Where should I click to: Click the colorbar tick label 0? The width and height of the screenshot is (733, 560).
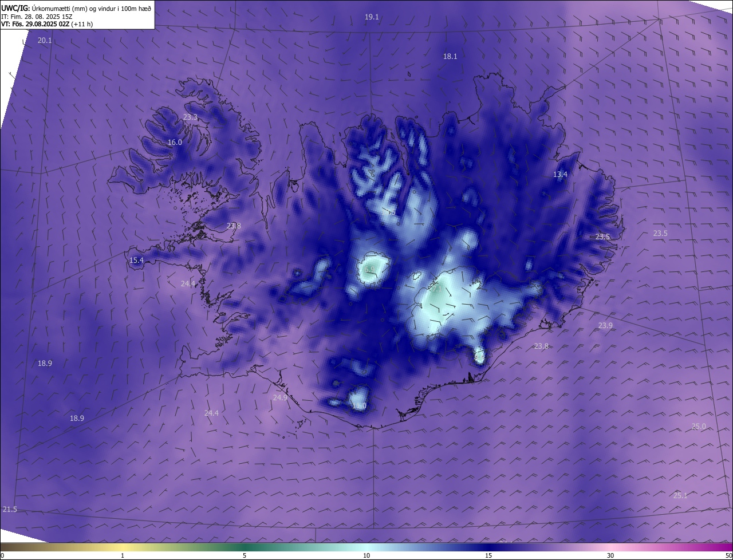[2, 555]
